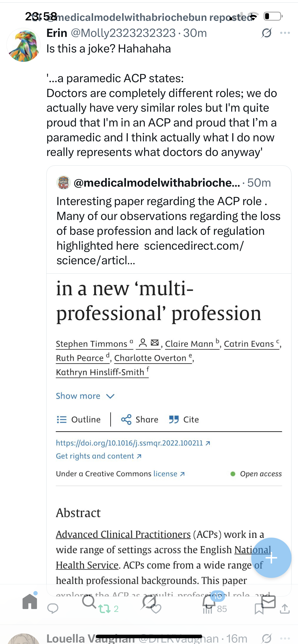The width and height of the screenshot is (298, 644).
Task: Open Erin's @Molly2323232323 profile handle
Action: point(123,33)
